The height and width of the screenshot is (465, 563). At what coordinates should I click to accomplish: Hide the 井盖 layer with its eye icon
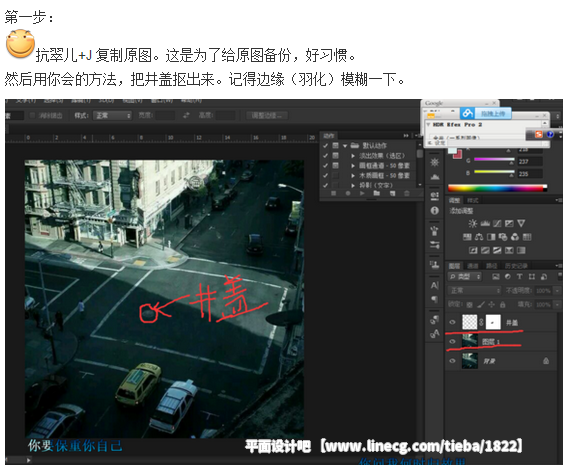[452, 322]
